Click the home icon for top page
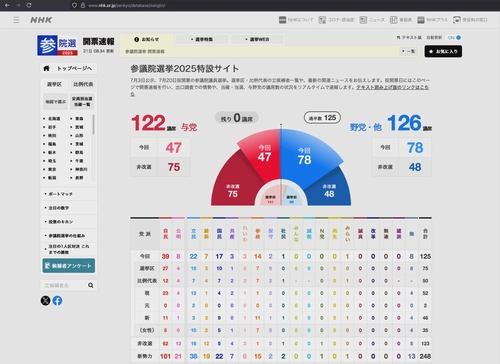 point(46,68)
